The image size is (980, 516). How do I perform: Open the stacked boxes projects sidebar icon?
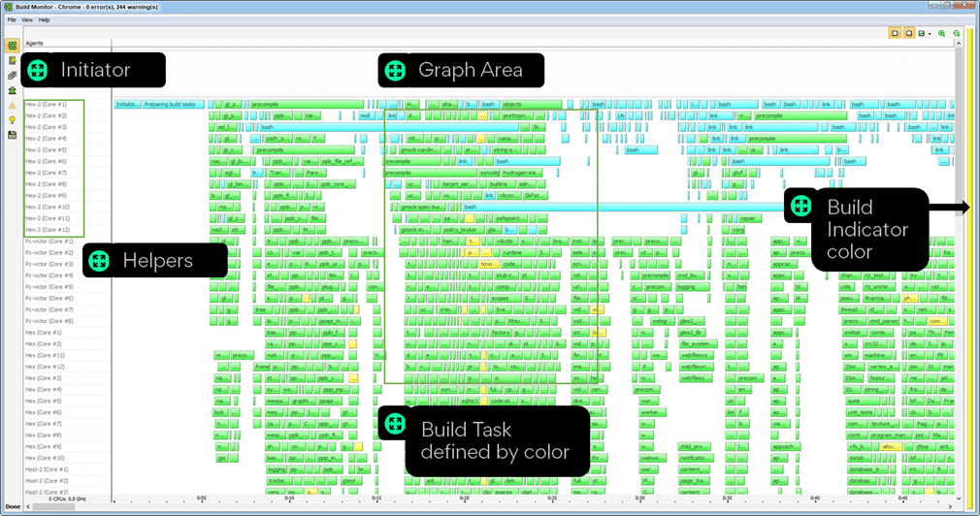12,76
